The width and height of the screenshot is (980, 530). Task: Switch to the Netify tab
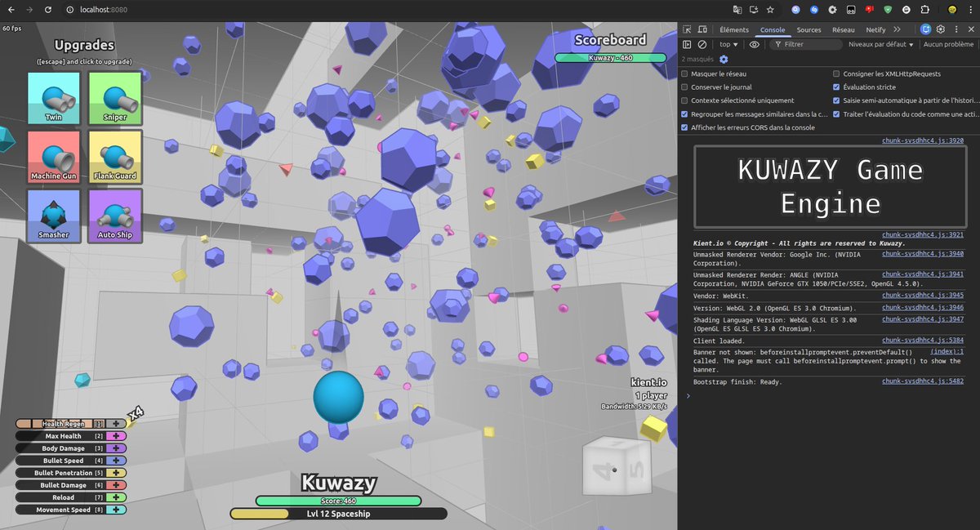point(875,29)
